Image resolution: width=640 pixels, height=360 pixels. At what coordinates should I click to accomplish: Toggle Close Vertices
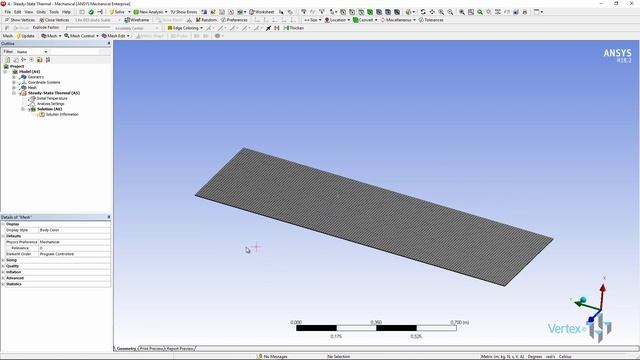54,20
